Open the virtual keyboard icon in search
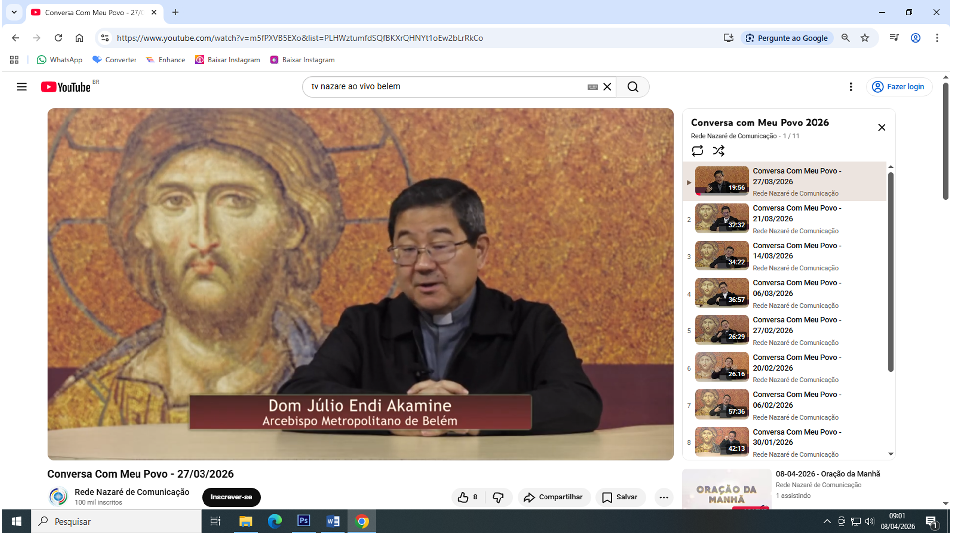Image resolution: width=953 pixels, height=560 pixels. pyautogui.click(x=592, y=87)
